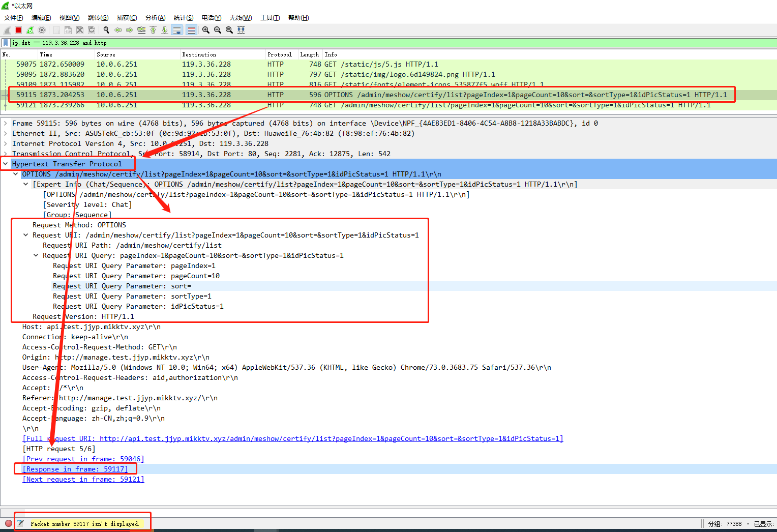Follow Prev request in frame 59046 link
777x532 pixels.
coord(83,459)
